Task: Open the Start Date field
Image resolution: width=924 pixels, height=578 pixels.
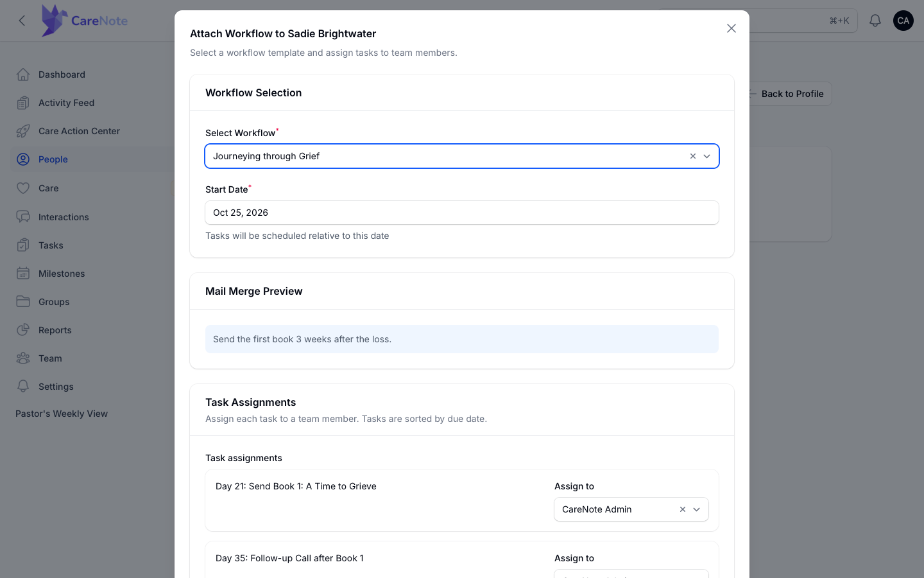Action: (x=462, y=213)
